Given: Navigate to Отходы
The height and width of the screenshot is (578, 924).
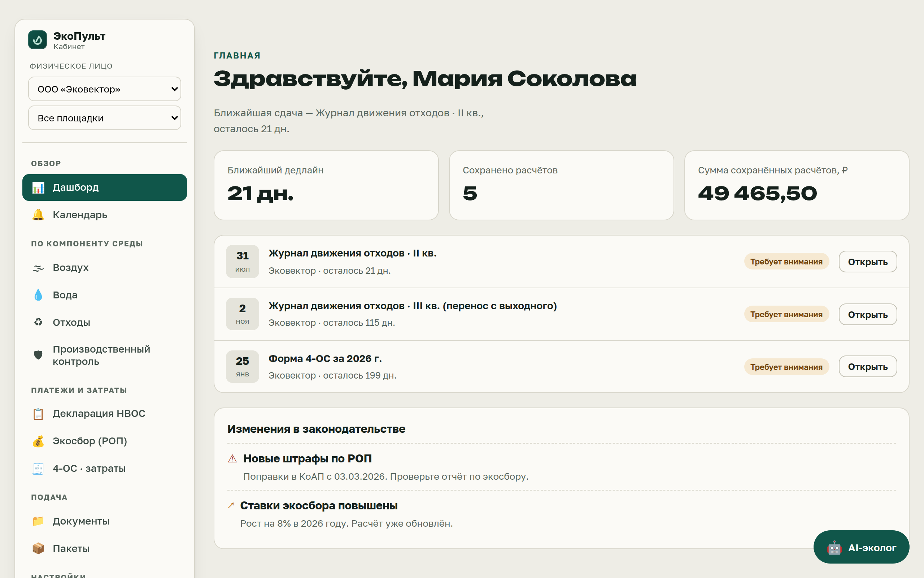Looking at the screenshot, I should (x=105, y=322).
